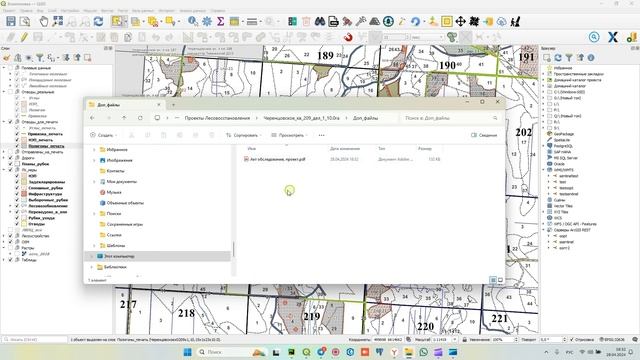
Task: Open the three-dots more options in explorer
Action: pos(322,135)
